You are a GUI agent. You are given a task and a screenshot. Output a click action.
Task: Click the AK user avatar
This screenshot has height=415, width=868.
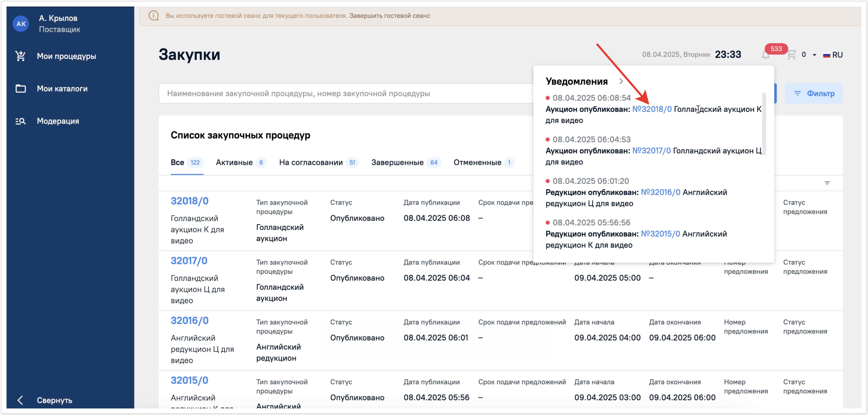point(21,24)
